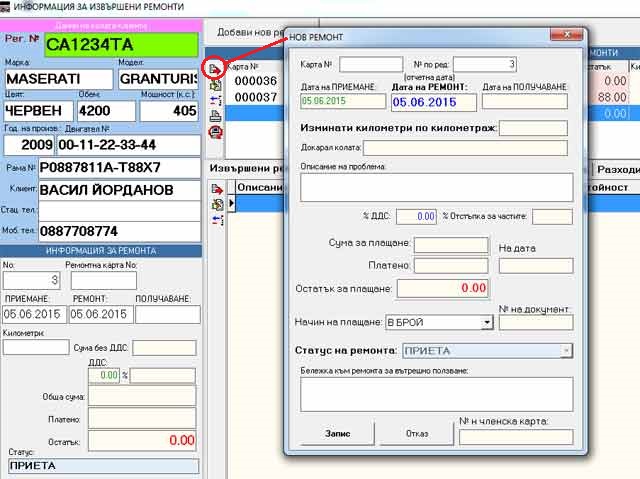Viewport: 640px width, 479px height.
Task: Click Обем field 4200
Action: point(107,111)
